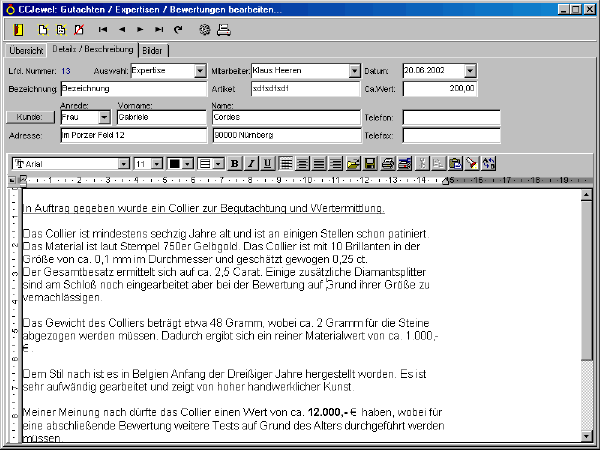Delete record using the crossed-out page icon
The width and height of the screenshot is (600, 450).
(80, 30)
